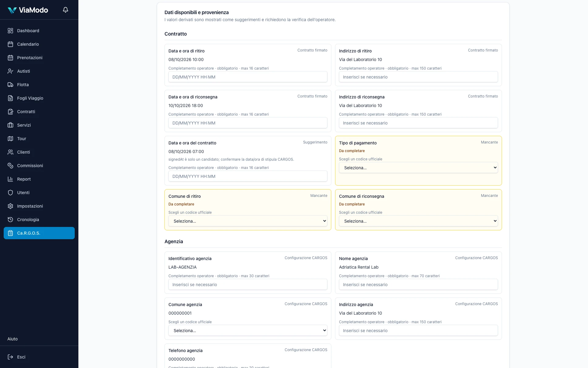
Task: Click the 10/10/2026 18:00 value
Action: pos(186,105)
